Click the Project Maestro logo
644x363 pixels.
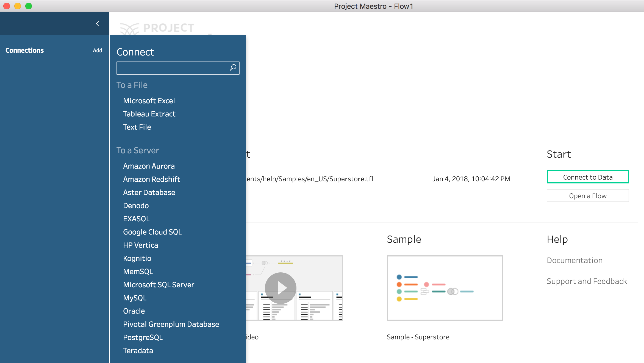pyautogui.click(x=157, y=28)
